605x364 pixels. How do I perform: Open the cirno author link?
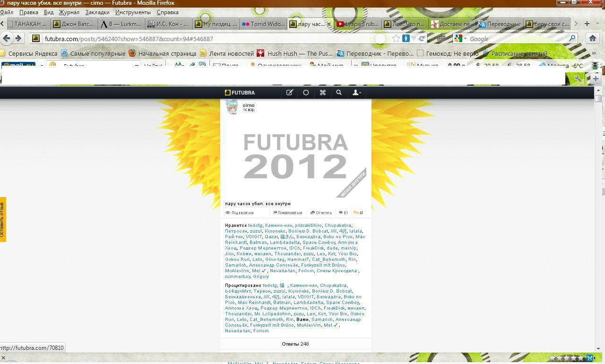[249, 105]
